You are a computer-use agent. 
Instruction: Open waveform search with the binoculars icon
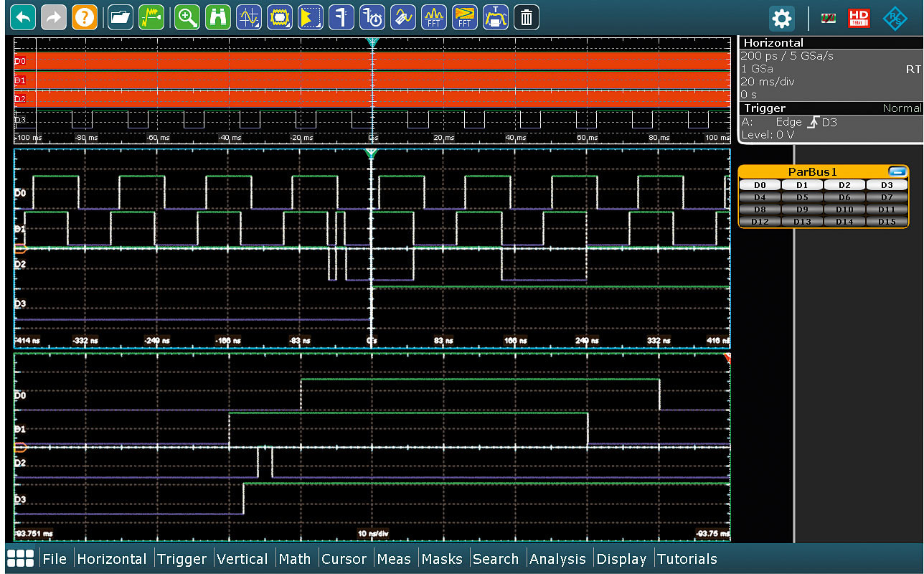[218, 17]
